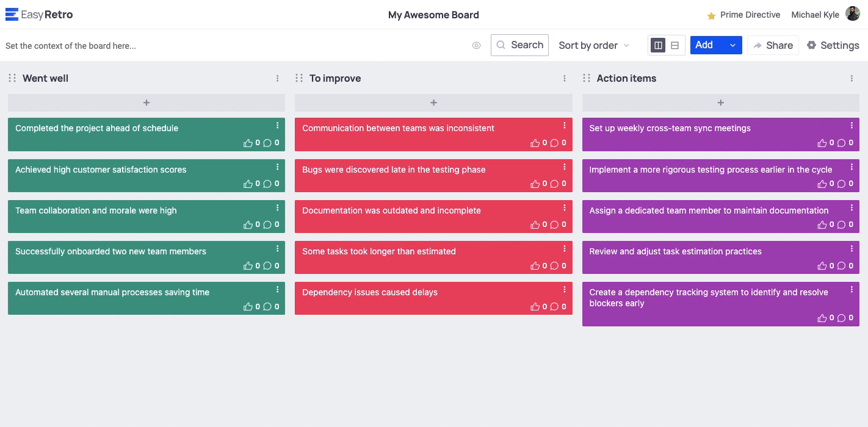Click the Settings gear icon

811,45
